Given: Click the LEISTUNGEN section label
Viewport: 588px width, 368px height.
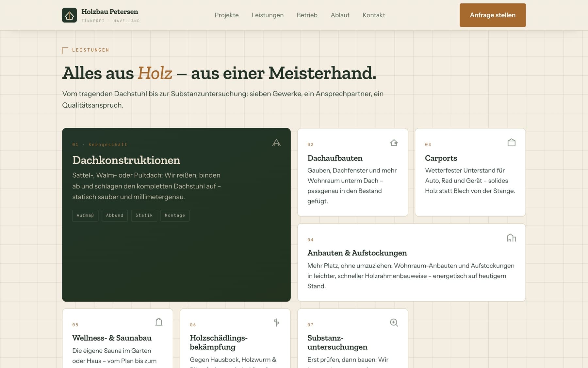Looking at the screenshot, I should (90, 50).
